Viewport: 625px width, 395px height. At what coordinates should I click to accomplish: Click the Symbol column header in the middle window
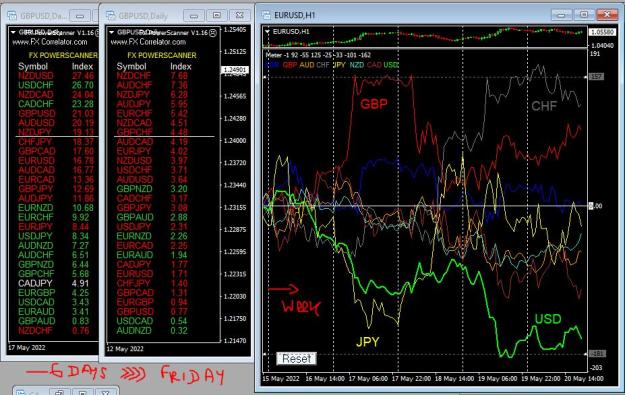tap(131, 67)
